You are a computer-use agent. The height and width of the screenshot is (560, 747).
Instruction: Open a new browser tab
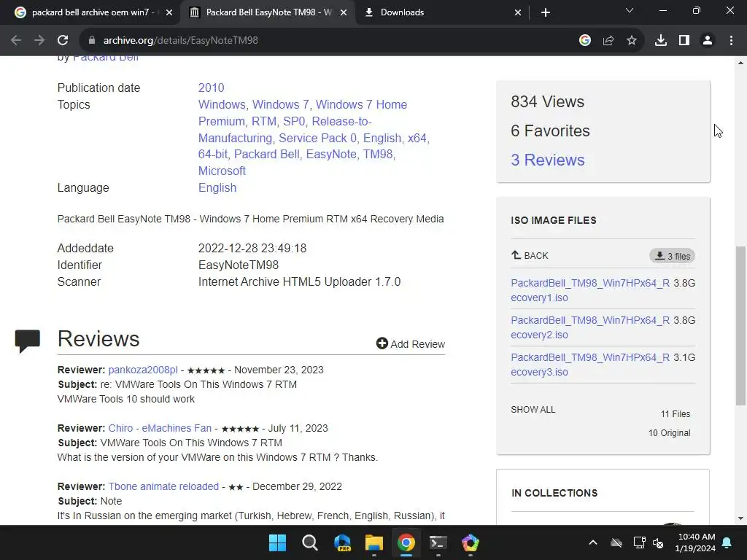pos(546,12)
